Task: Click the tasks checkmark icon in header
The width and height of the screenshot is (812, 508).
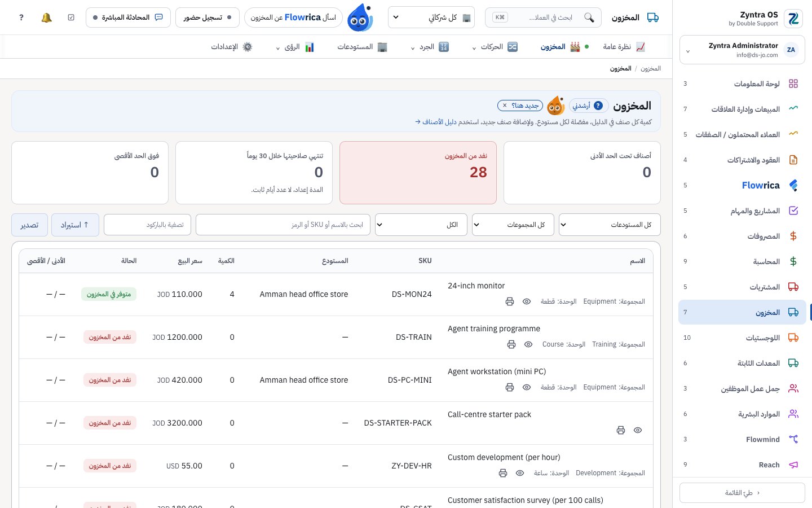Action: pos(71,17)
